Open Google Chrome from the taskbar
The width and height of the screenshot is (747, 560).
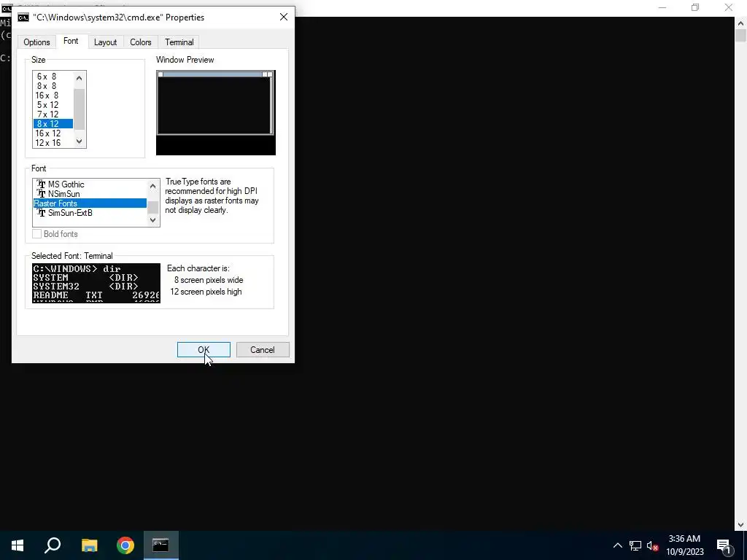pos(125,545)
